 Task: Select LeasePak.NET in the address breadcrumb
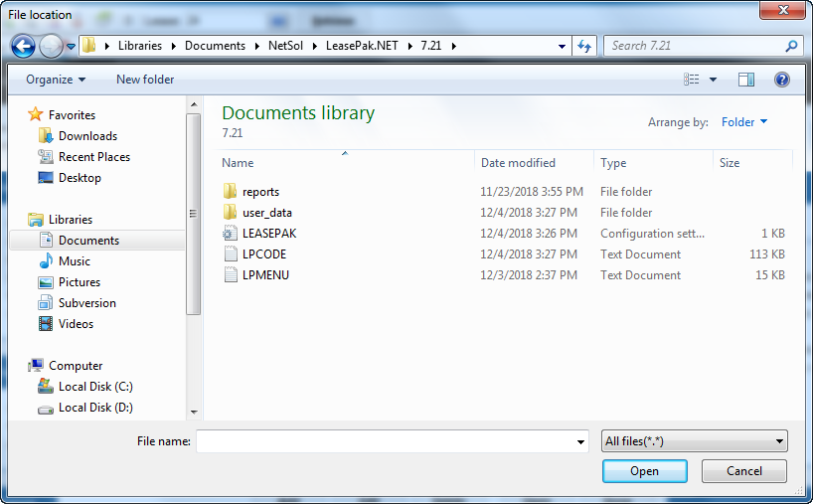coord(362,46)
